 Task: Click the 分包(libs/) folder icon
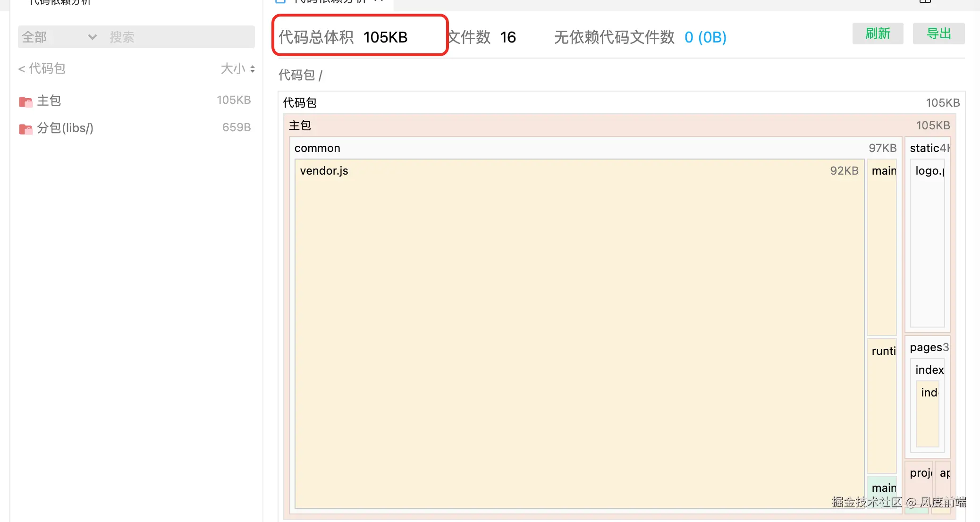point(25,129)
